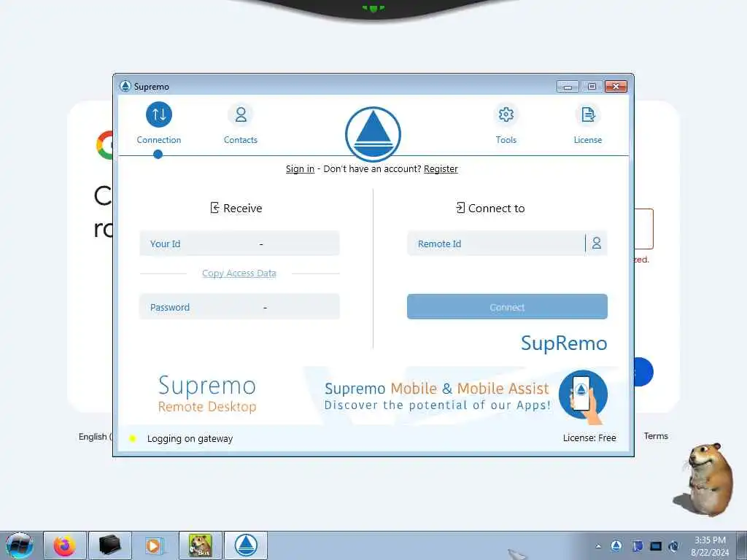
Task: Click the Password field
Action: [x=239, y=307]
